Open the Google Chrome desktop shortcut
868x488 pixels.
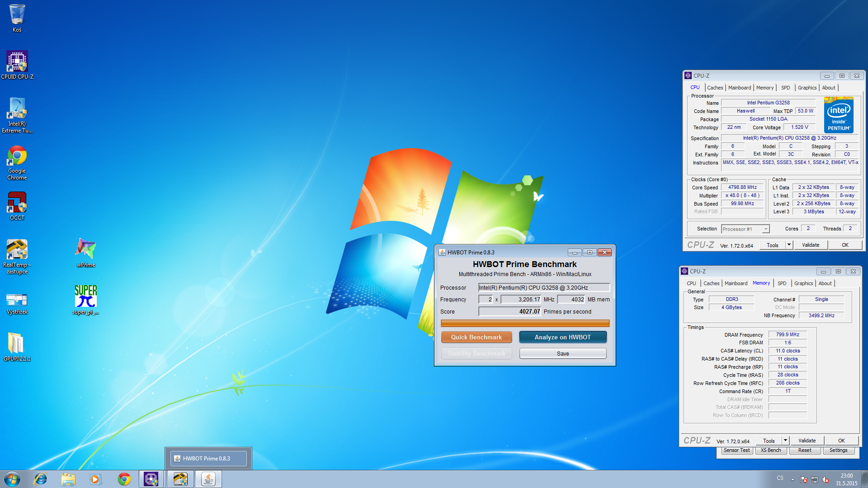click(x=17, y=163)
